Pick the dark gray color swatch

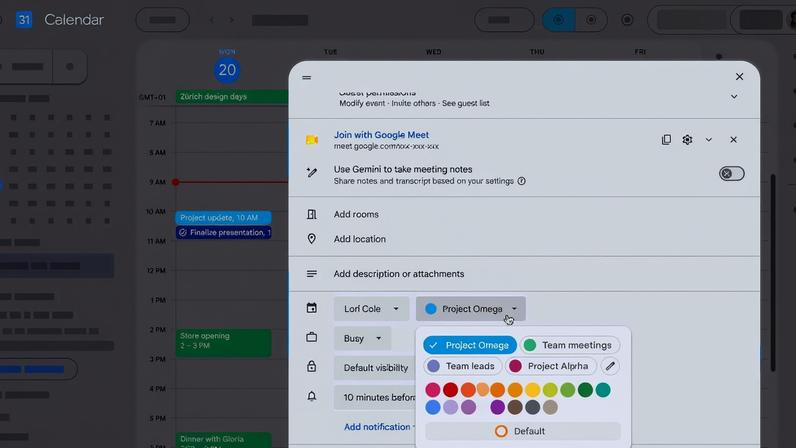533,407
